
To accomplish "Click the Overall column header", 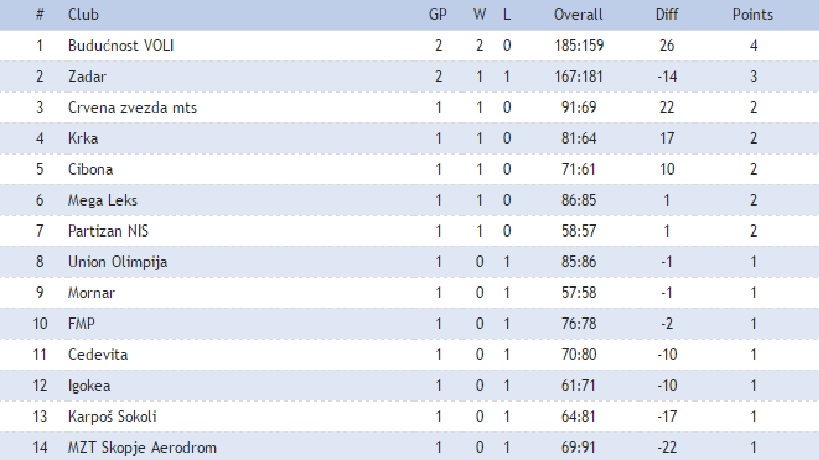I will click(578, 15).
